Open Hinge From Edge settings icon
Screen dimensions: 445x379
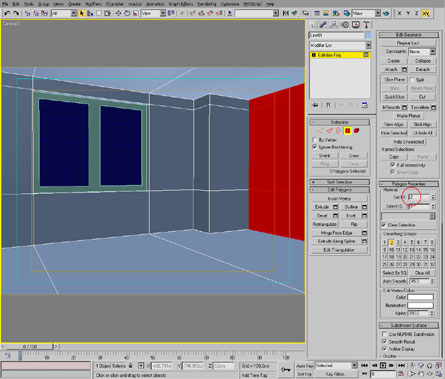tap(364, 233)
